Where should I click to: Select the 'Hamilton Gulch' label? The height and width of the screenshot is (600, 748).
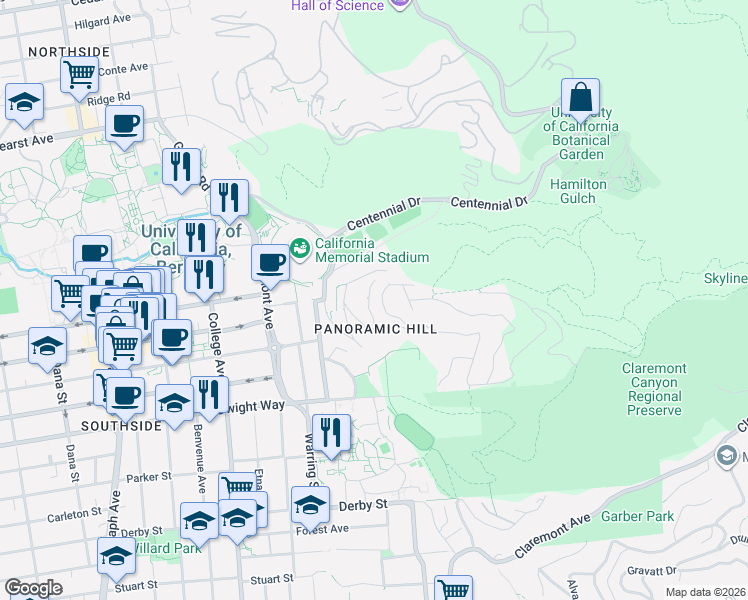pos(578,191)
